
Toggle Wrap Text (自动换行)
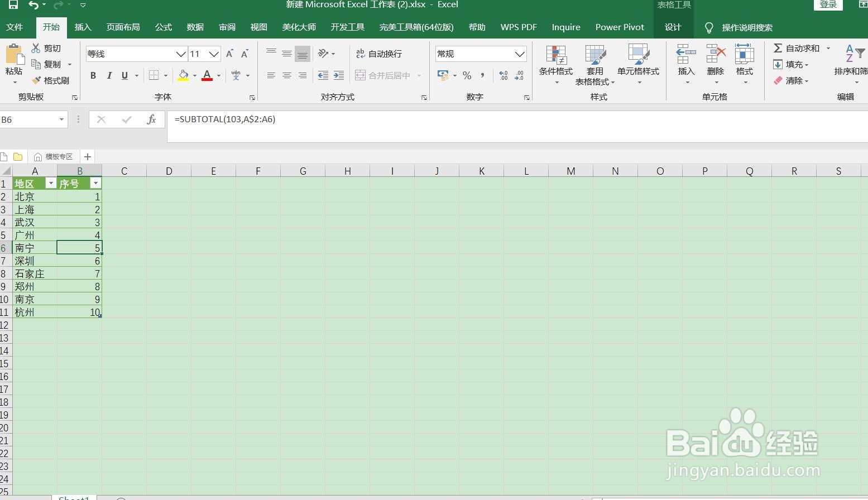(x=379, y=54)
